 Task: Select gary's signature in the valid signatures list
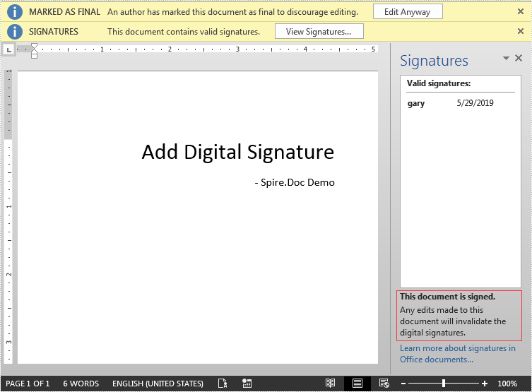[461, 103]
